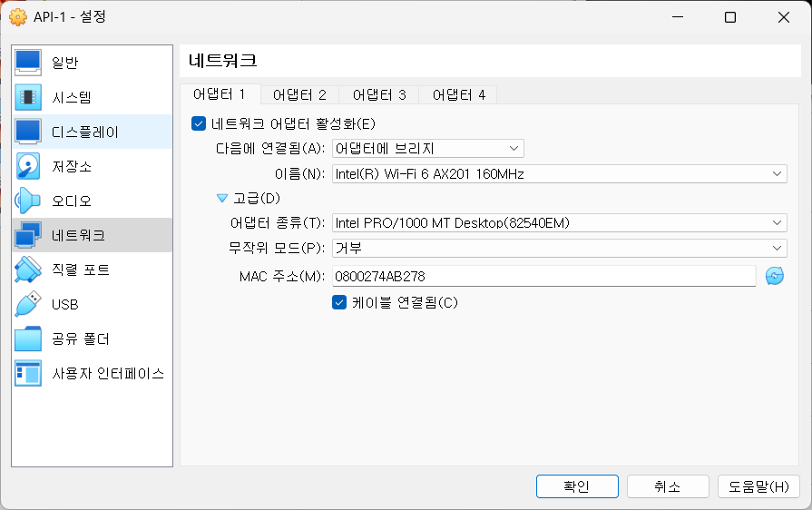Close the API-1 설정 window

784,17
